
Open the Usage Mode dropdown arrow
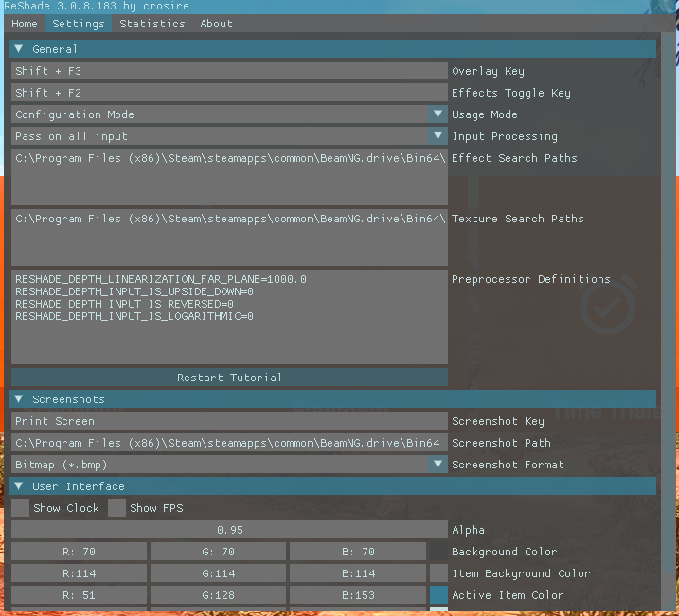click(x=438, y=114)
